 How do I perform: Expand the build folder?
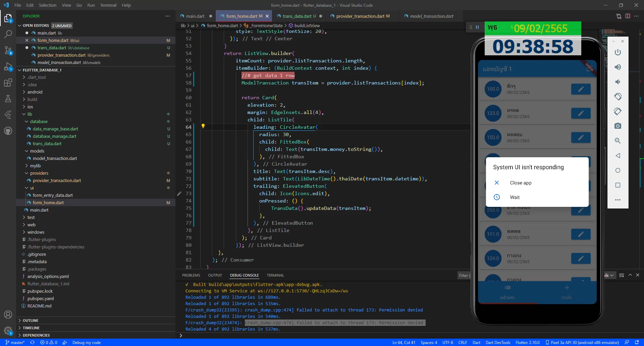click(x=32, y=99)
